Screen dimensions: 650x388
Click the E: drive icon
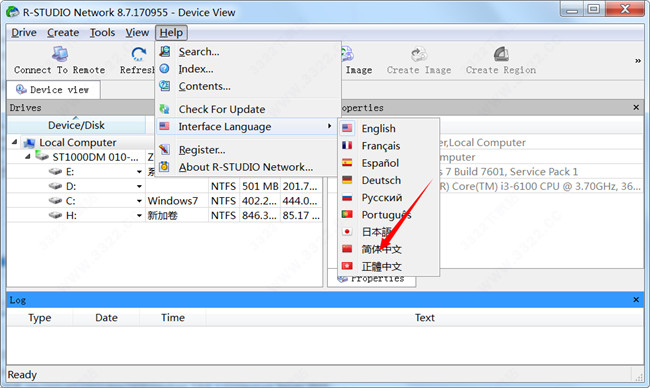tap(55, 172)
